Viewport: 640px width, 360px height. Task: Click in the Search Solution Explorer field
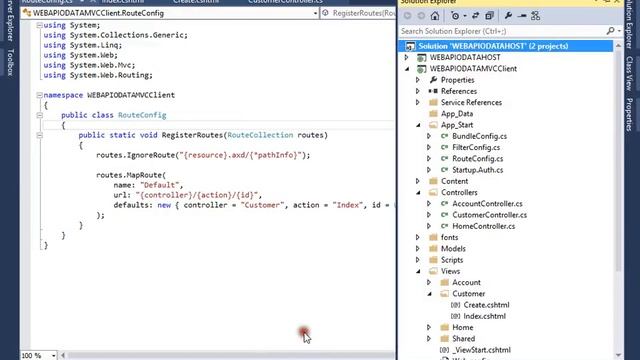(502, 31)
